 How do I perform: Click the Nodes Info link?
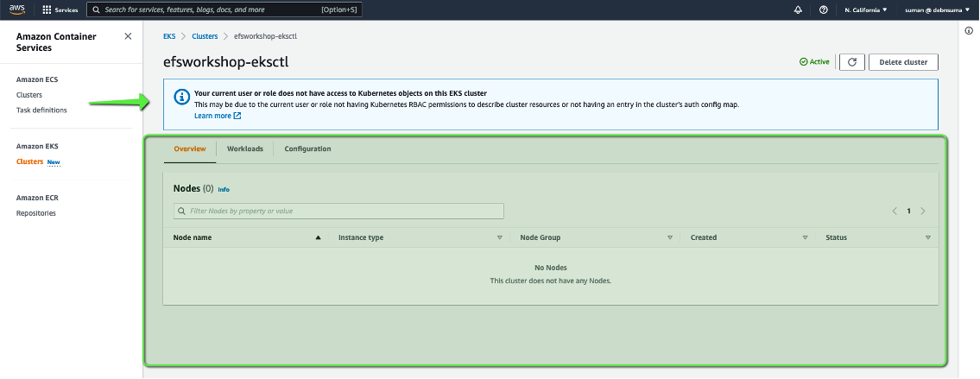click(224, 189)
